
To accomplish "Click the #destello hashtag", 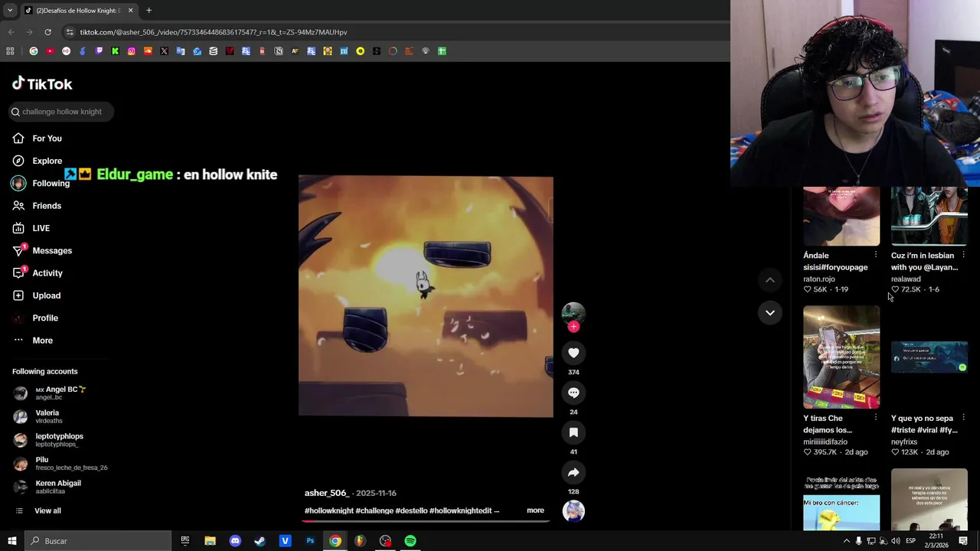I will [411, 510].
